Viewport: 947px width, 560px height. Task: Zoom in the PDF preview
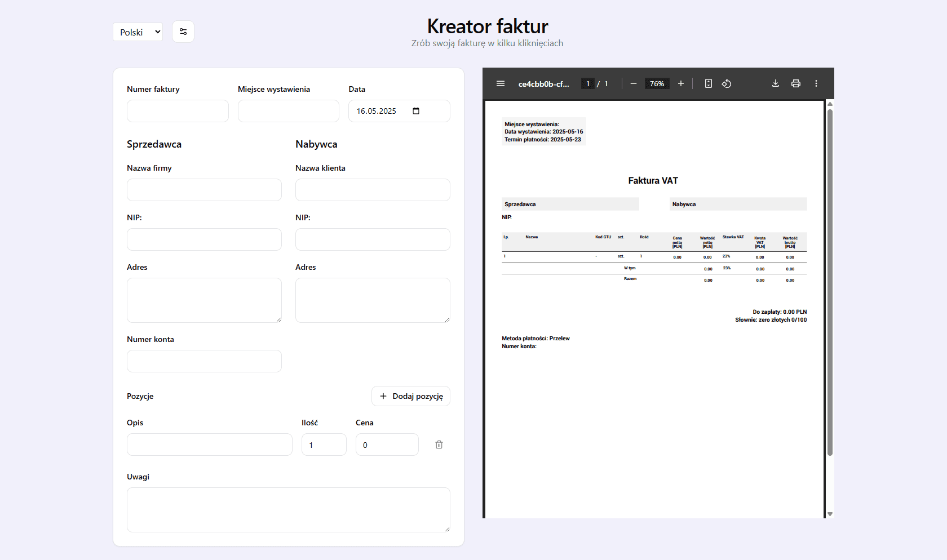[681, 83]
